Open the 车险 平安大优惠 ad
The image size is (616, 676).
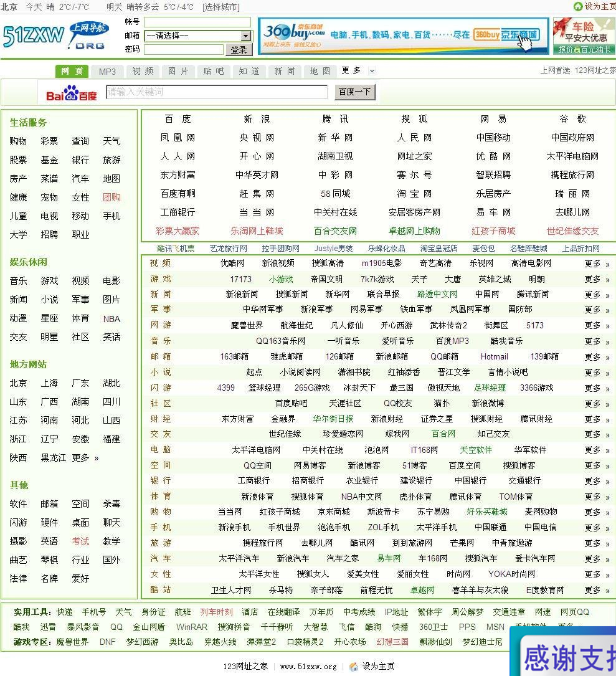click(584, 36)
